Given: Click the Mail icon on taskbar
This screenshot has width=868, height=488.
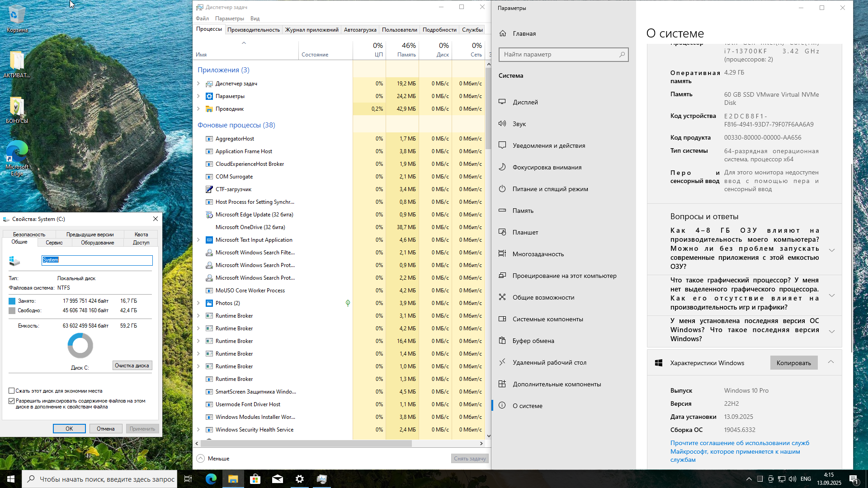Looking at the screenshot, I should [x=277, y=479].
